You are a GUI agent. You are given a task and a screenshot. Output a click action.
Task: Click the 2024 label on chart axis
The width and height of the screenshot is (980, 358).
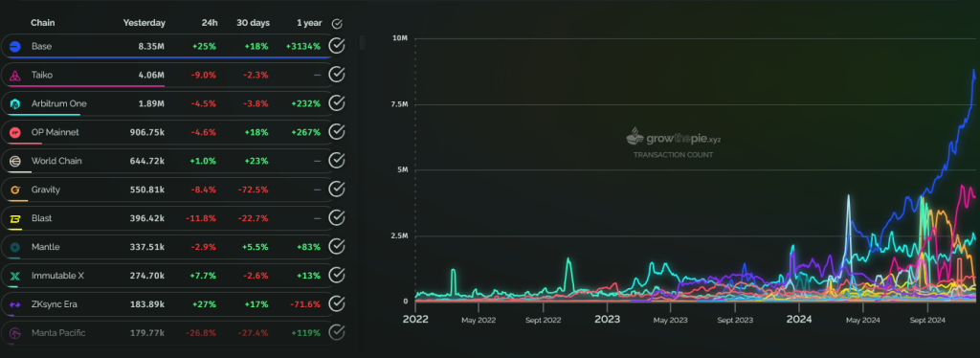(x=799, y=320)
